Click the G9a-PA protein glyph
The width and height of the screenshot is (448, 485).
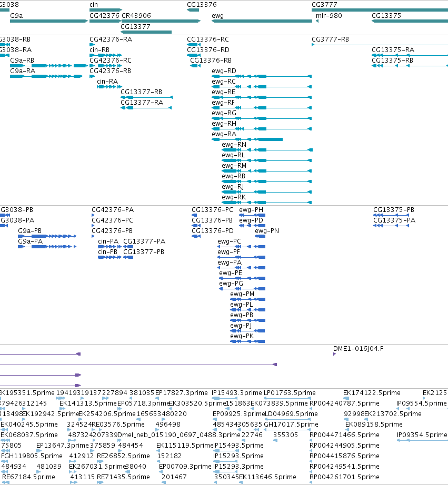47,247
